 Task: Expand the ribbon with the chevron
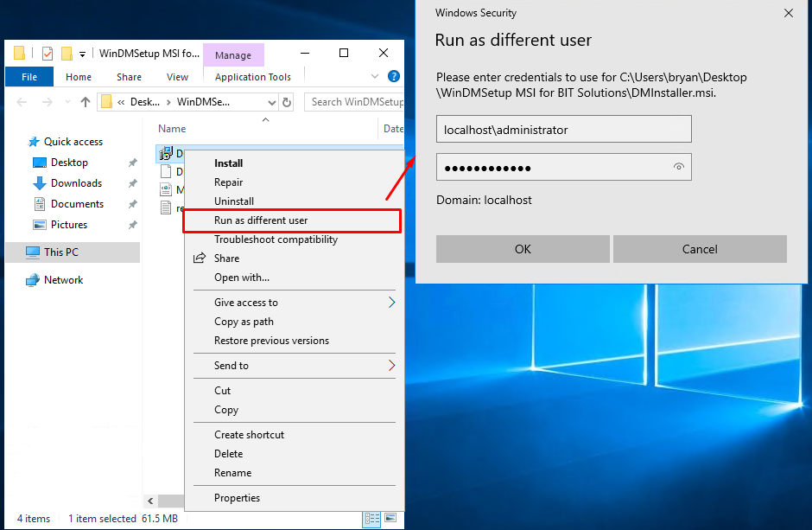tap(375, 76)
